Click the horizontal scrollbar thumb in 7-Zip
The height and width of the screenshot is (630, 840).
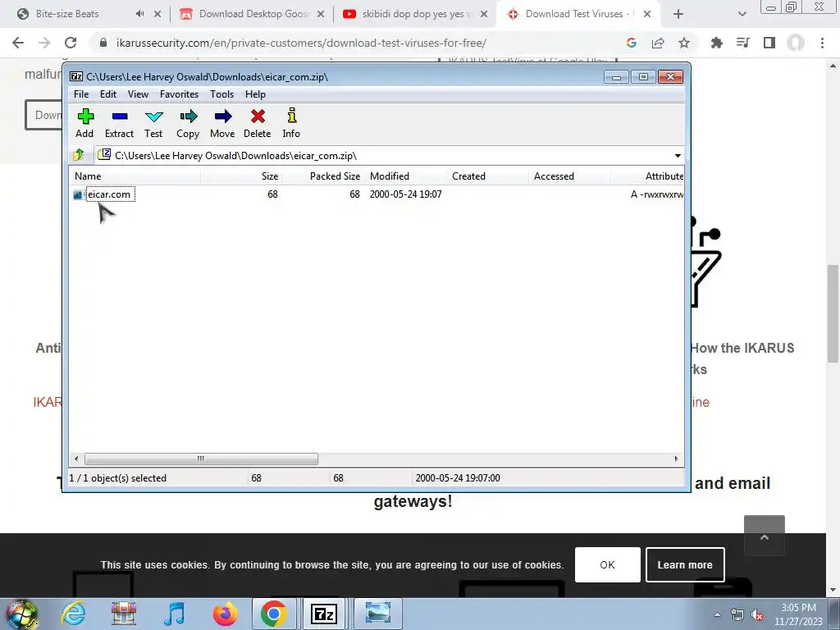pos(201,459)
